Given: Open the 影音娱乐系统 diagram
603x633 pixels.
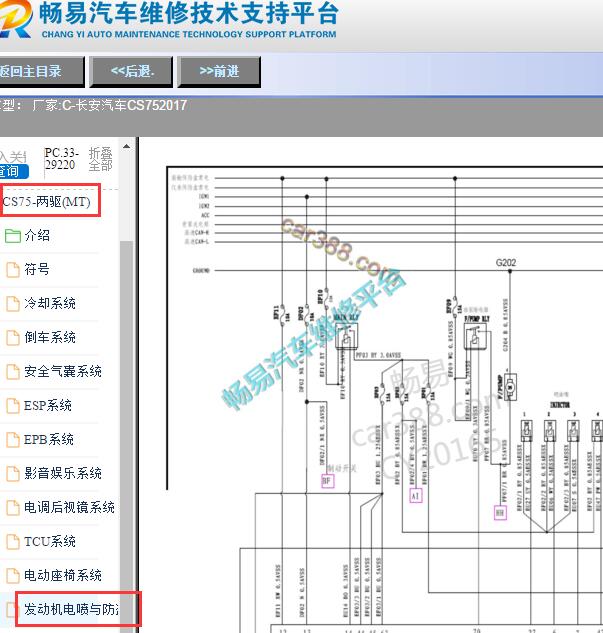Looking at the screenshot, I should point(63,473).
